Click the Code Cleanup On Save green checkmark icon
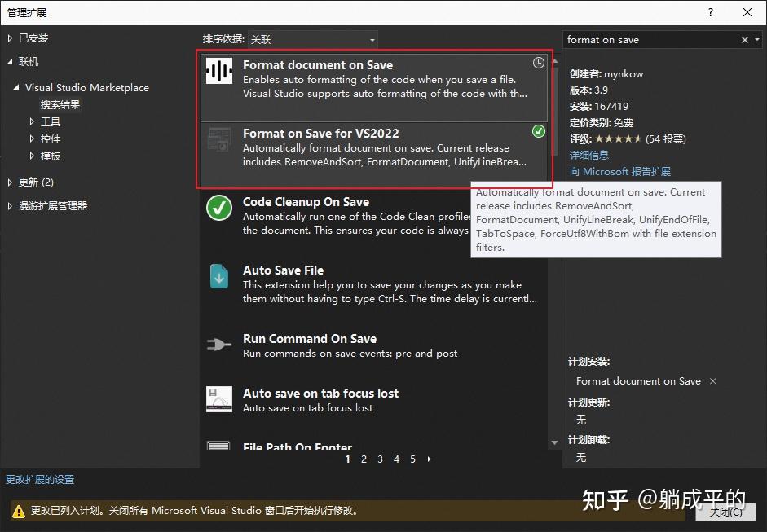This screenshot has height=532, width=767. (x=218, y=209)
